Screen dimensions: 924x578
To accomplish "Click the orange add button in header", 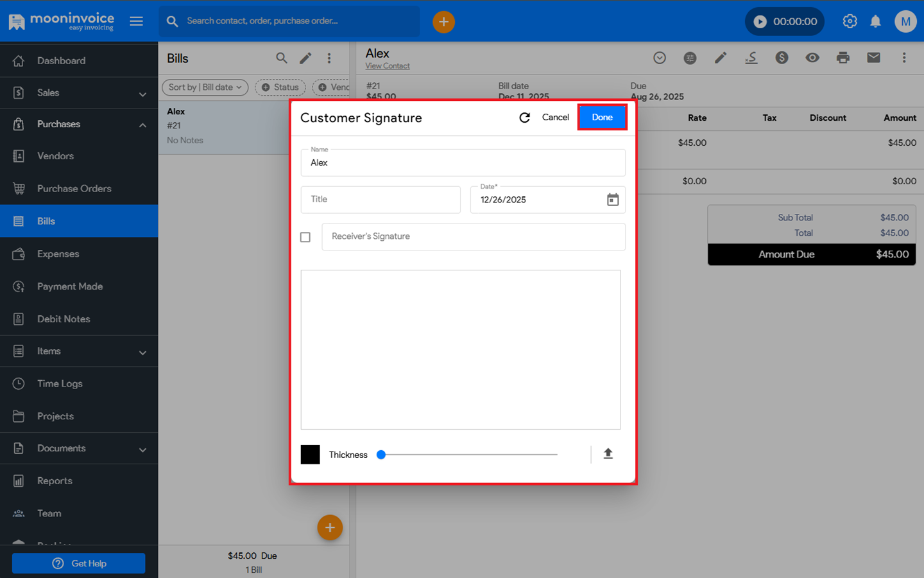I will pyautogui.click(x=443, y=22).
